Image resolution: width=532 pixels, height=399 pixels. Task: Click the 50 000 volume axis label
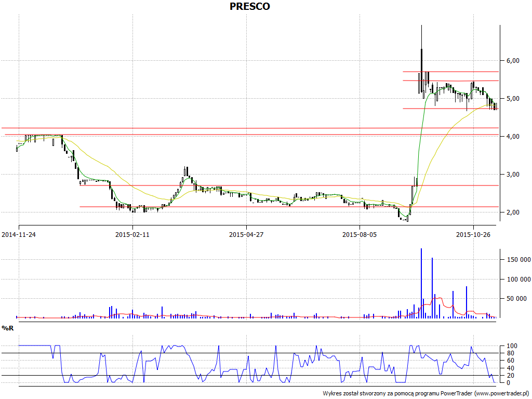coord(517,299)
